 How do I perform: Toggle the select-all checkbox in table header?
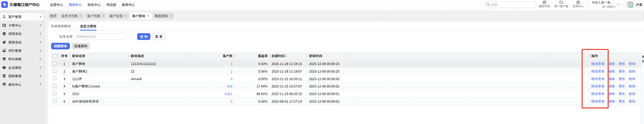[55, 56]
